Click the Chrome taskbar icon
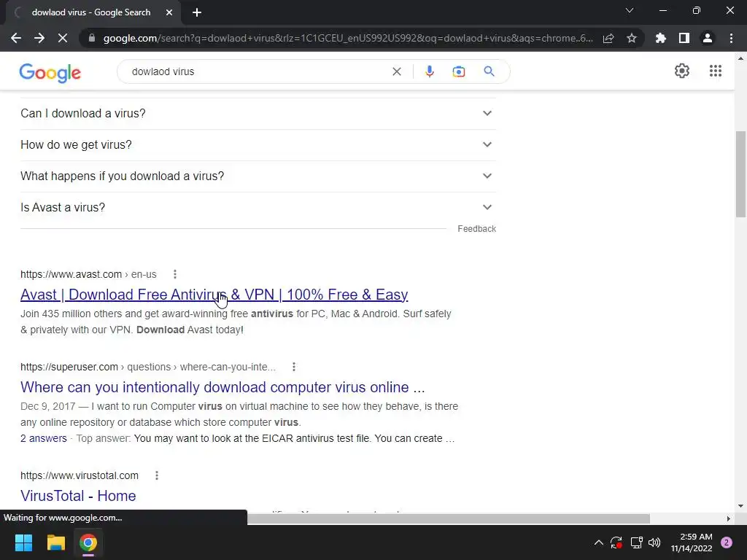Viewport: 747px width, 560px height. pos(88,542)
